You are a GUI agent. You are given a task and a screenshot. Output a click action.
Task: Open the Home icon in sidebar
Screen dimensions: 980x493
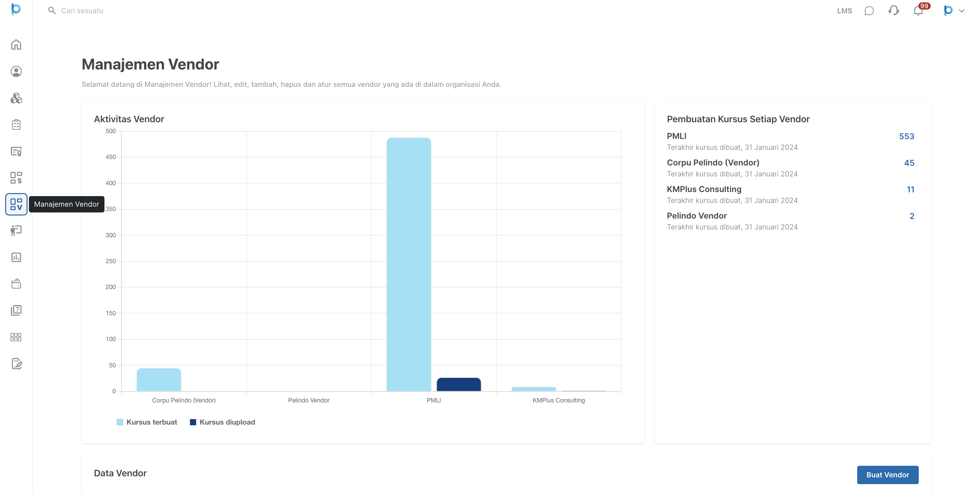click(16, 45)
